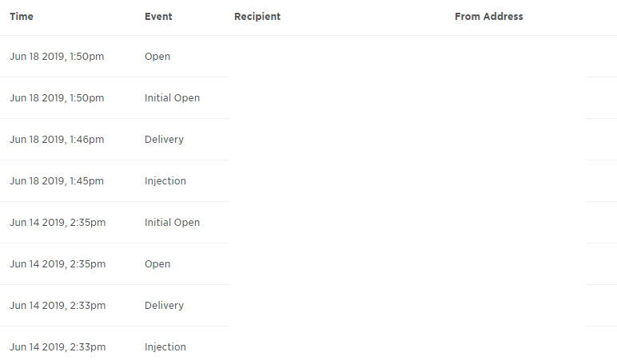Click the Jun 14 Injection event label
Viewport: 617px width, 364px height.
[x=165, y=347]
